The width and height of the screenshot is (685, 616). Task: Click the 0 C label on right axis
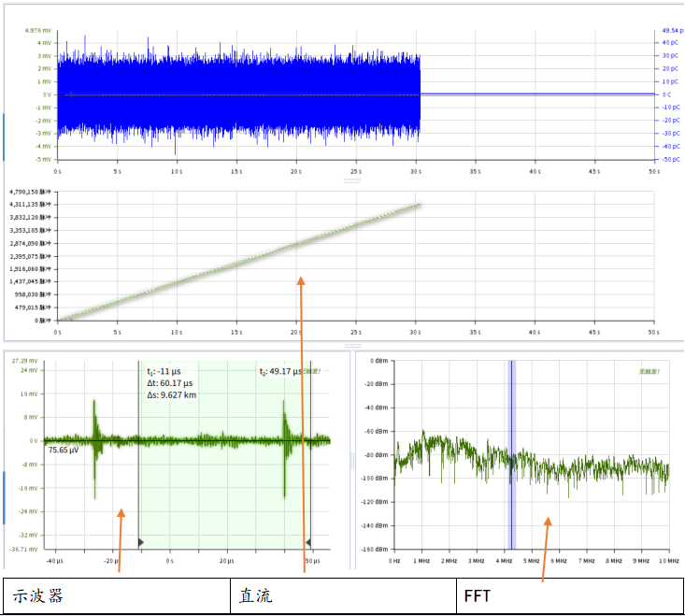(666, 94)
